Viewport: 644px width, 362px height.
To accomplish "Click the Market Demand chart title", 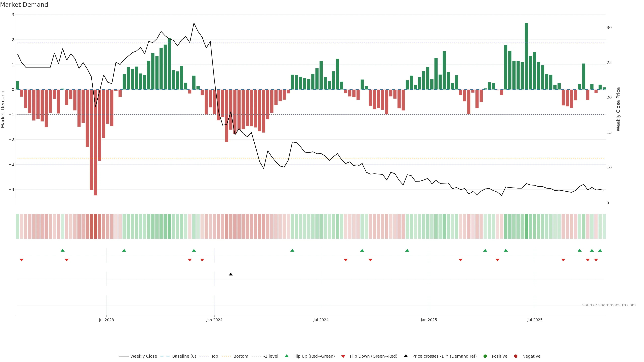I will coord(24,5).
